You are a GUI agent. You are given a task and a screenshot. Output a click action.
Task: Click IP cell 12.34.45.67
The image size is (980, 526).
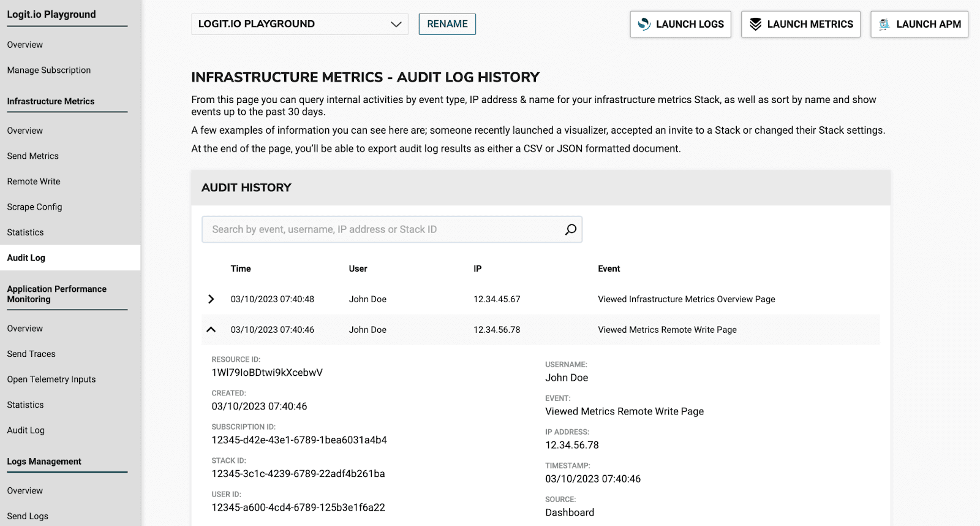pos(497,299)
